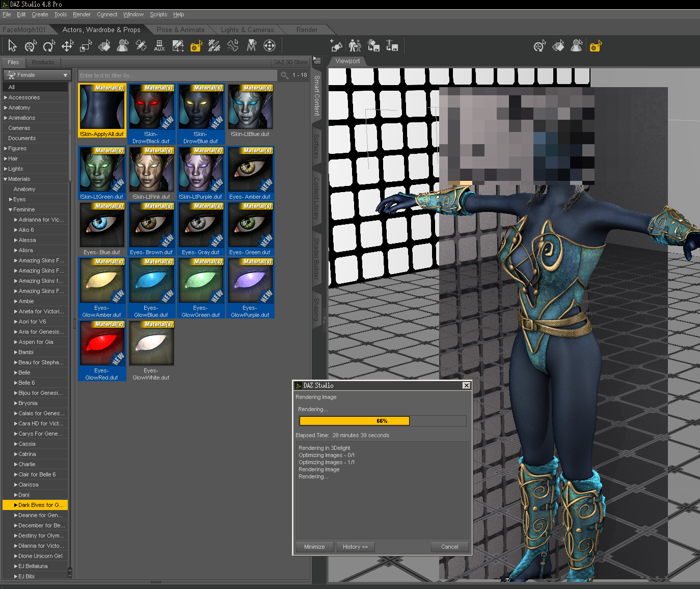The image size is (700, 589).
Task: Open the pane options menu icon beside Viewport
Action: (x=317, y=61)
